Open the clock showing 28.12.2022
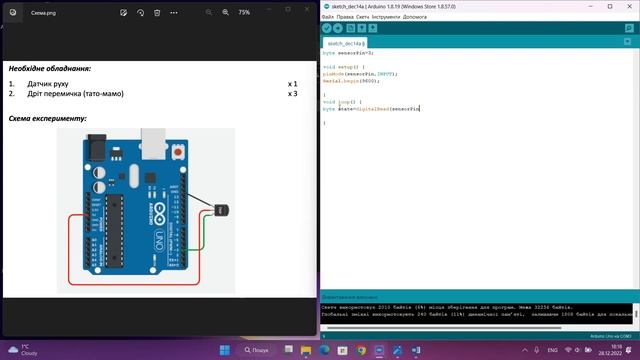 (611, 350)
